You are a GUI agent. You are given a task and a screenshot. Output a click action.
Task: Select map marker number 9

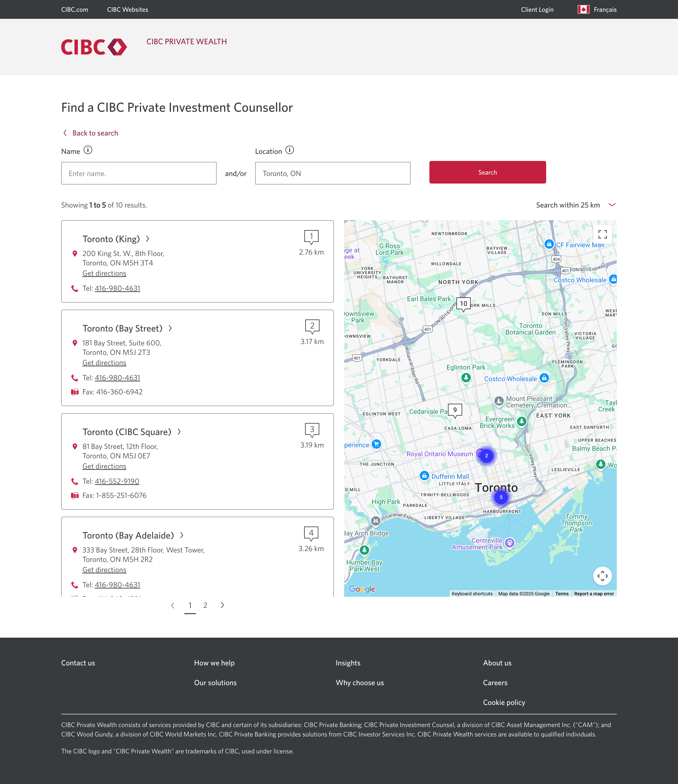point(455,411)
